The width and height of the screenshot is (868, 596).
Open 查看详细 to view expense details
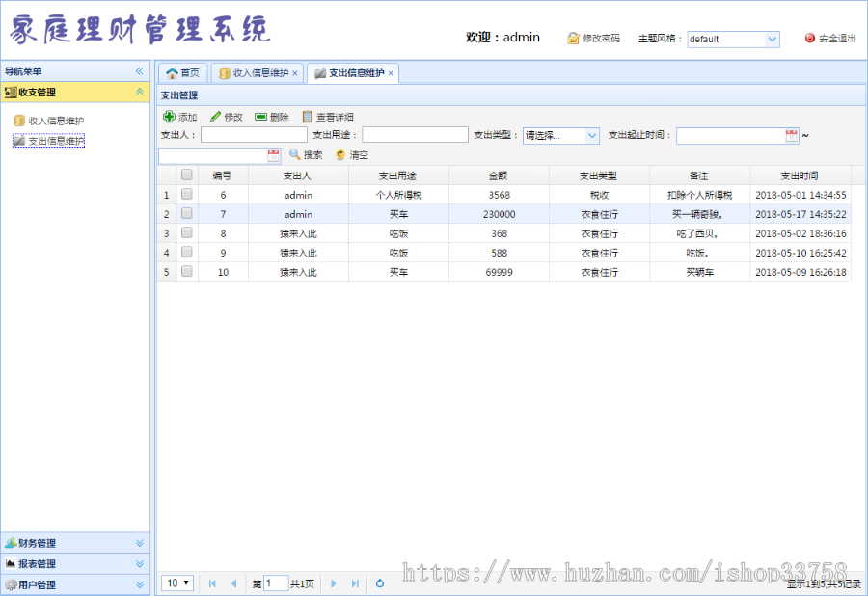306,118
